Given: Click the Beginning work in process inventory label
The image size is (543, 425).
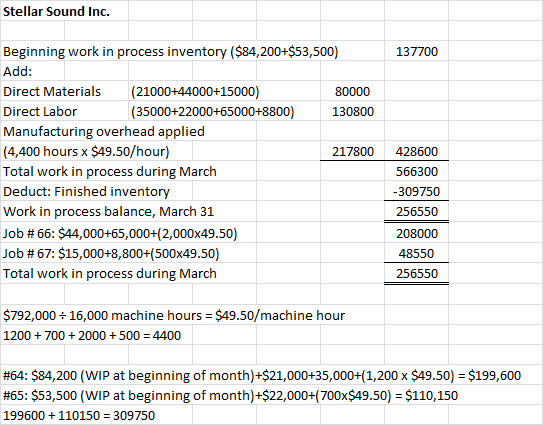Looking at the screenshot, I should click(170, 52).
